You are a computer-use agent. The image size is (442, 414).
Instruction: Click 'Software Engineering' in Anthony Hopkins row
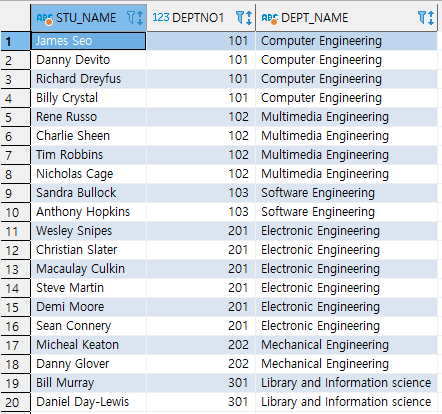tap(347, 212)
